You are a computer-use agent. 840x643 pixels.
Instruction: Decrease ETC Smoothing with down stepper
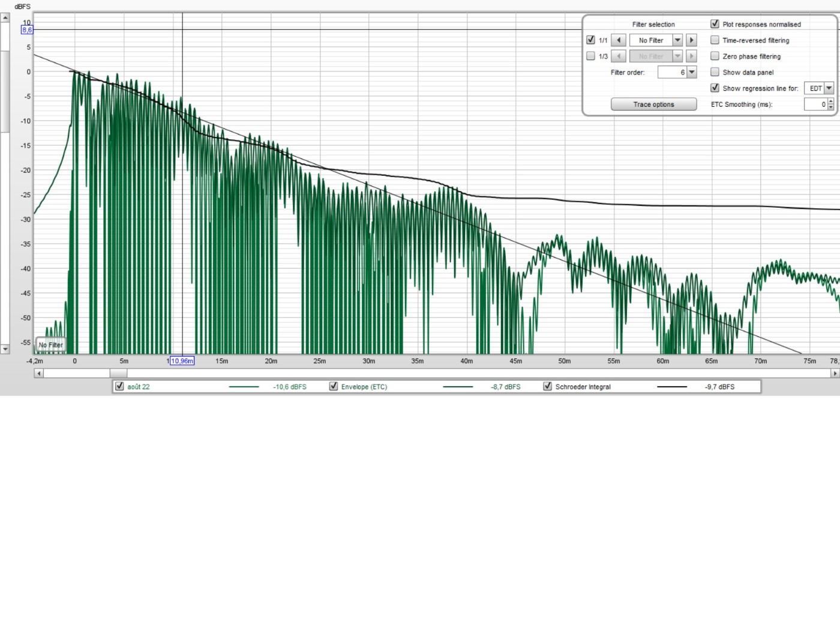point(830,107)
